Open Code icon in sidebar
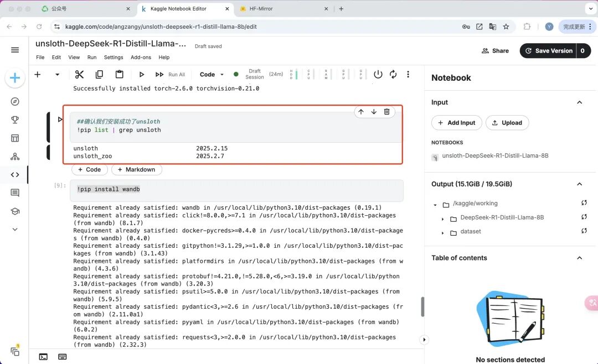 click(15, 175)
